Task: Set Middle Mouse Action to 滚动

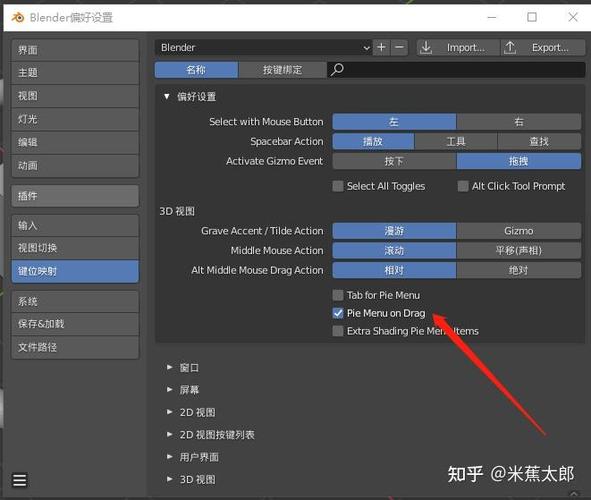Action: 394,251
